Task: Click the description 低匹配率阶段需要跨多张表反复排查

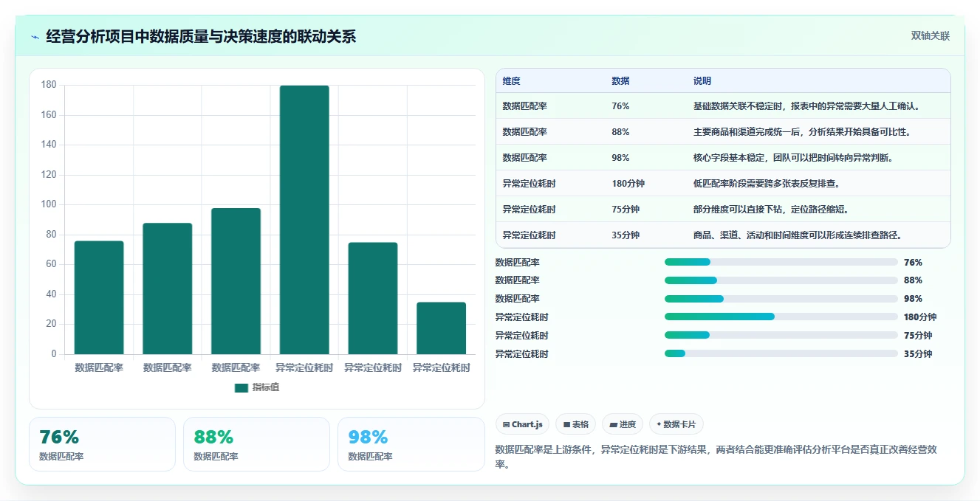Action: 767,184
